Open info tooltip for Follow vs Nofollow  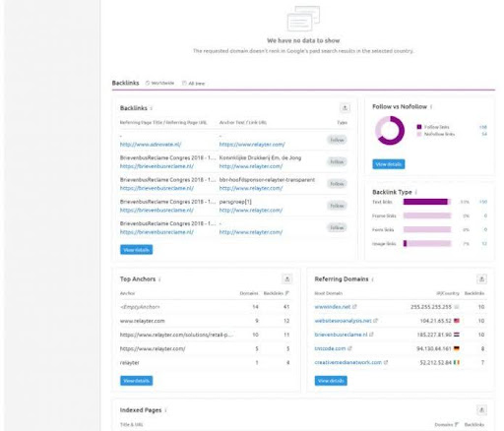coord(431,107)
